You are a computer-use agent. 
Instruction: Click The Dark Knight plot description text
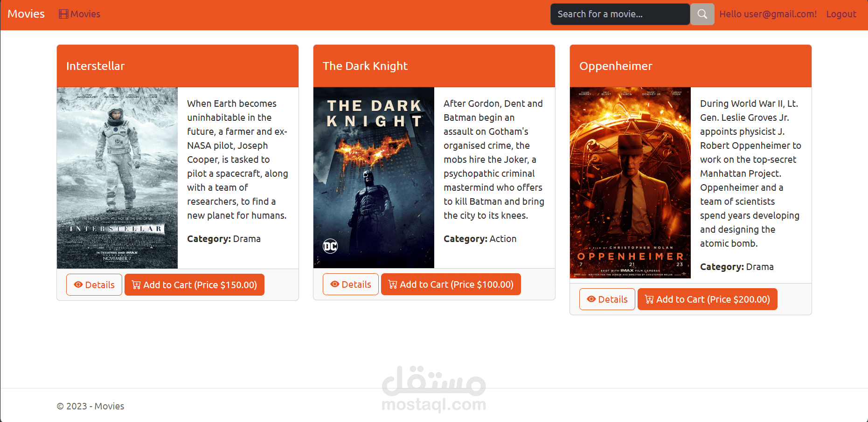494,159
